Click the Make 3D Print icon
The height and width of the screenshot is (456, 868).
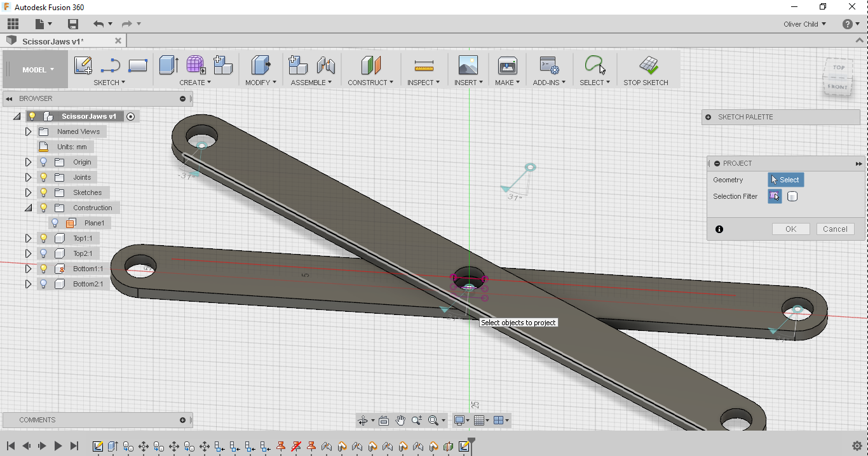click(507, 65)
